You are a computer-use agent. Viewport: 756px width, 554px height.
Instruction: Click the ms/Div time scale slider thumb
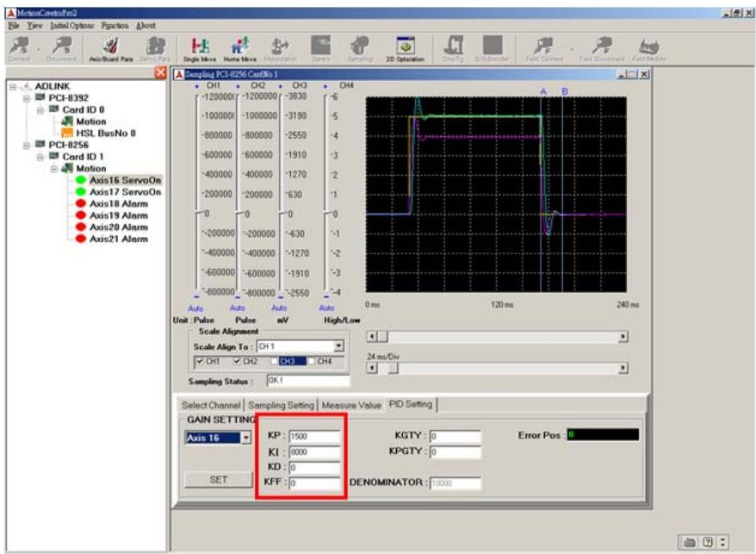pos(393,368)
